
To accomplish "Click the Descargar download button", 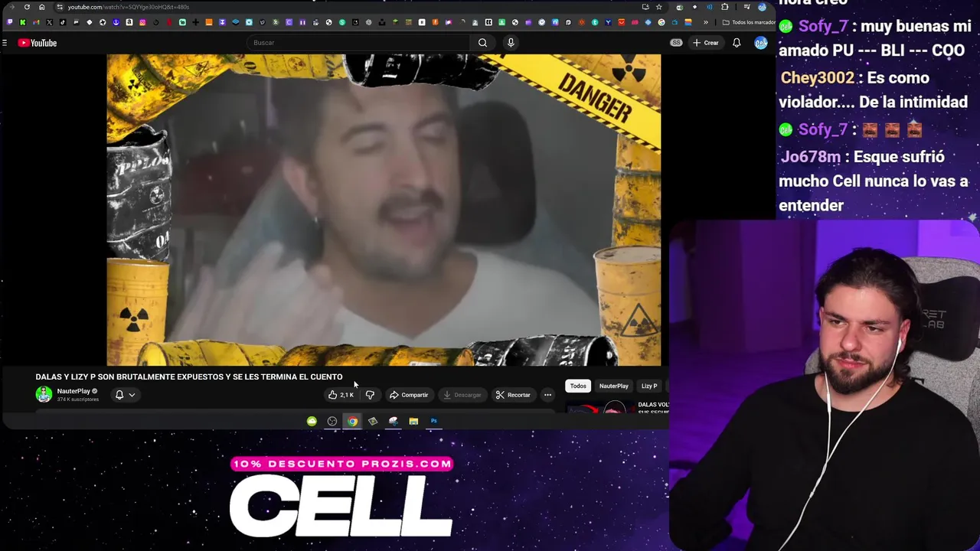I will (x=462, y=395).
